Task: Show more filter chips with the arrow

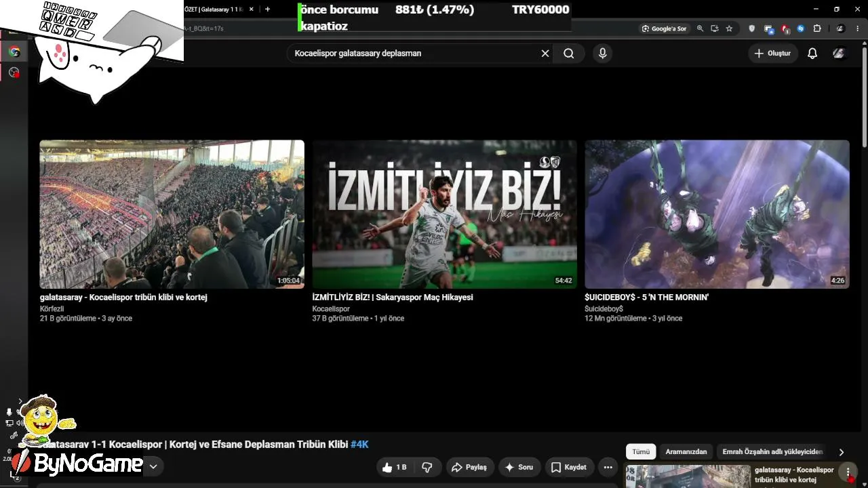Action: (842, 452)
